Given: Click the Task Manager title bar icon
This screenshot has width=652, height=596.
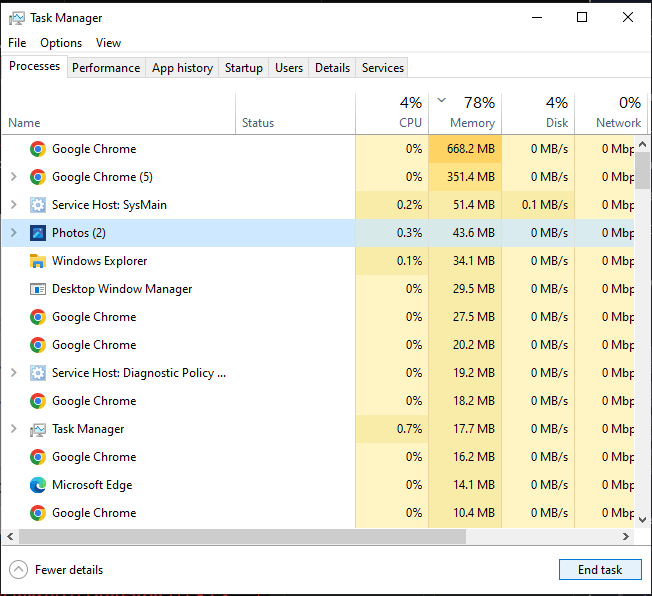Looking at the screenshot, I should coord(17,18).
